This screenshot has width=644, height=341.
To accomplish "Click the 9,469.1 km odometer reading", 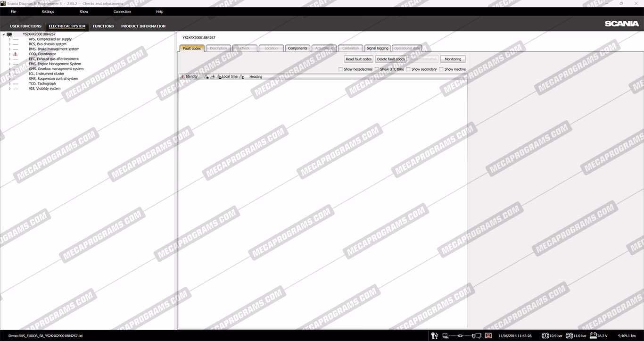I will (x=627, y=336).
